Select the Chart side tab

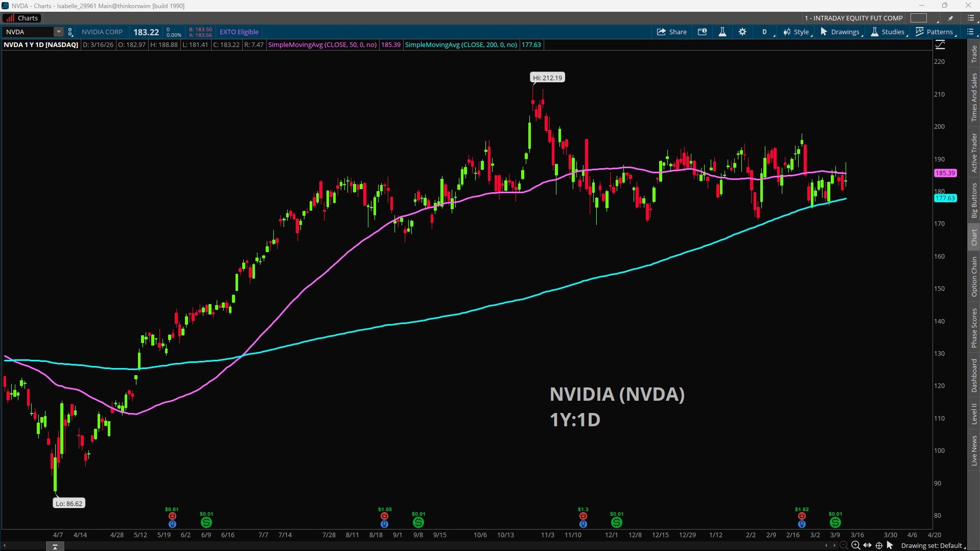click(974, 237)
